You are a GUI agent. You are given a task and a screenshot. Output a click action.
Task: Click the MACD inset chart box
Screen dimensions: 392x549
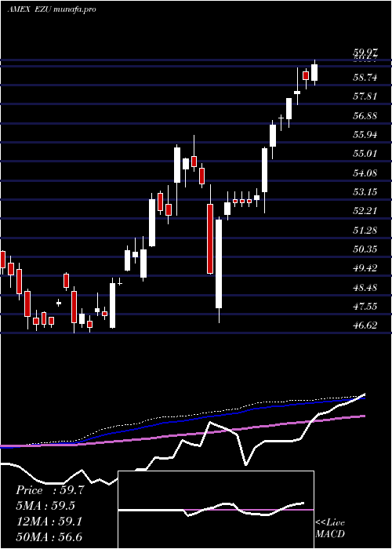(216, 510)
